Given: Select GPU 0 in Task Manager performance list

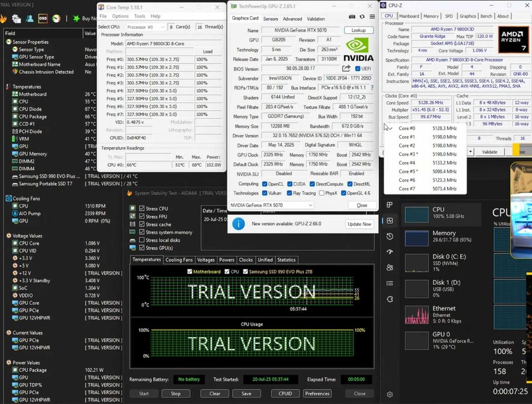Looking at the screenshot, I should pyautogui.click(x=441, y=341).
